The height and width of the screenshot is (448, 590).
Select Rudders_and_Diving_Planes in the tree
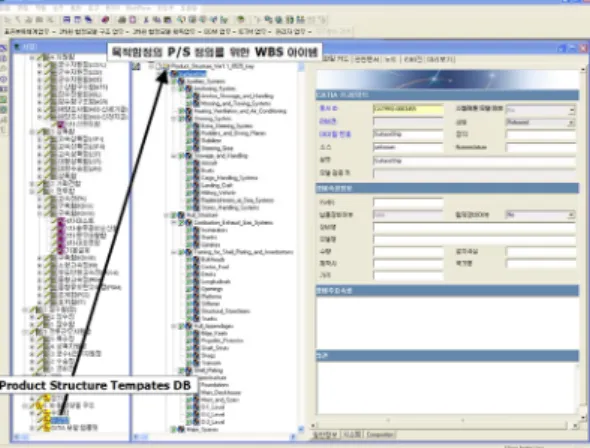[x=233, y=133]
